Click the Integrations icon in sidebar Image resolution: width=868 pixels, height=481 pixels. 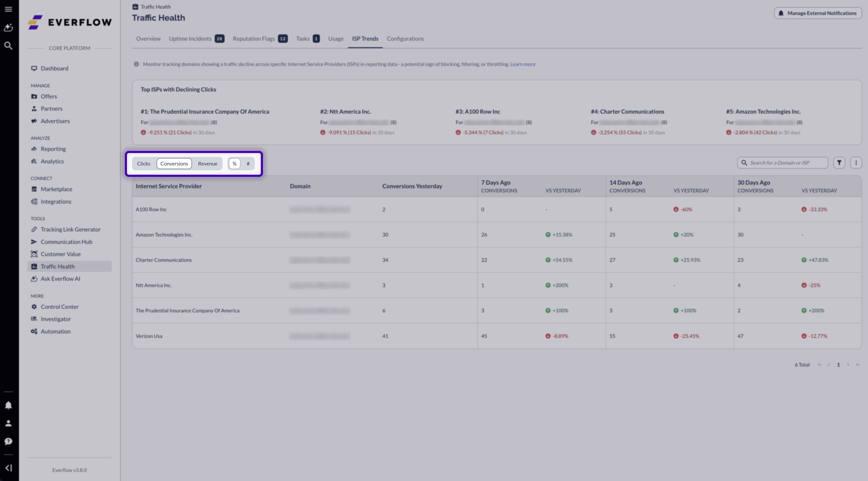click(34, 202)
